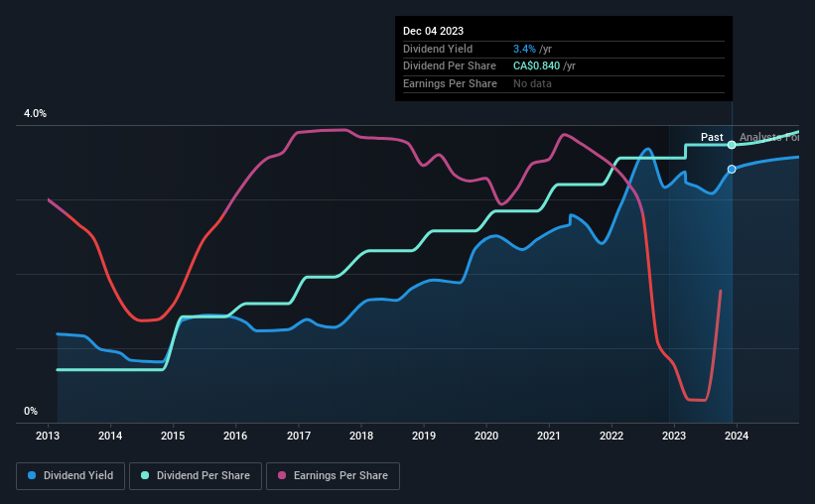
Task: Click the 2014 x-axis label
Action: (110, 436)
